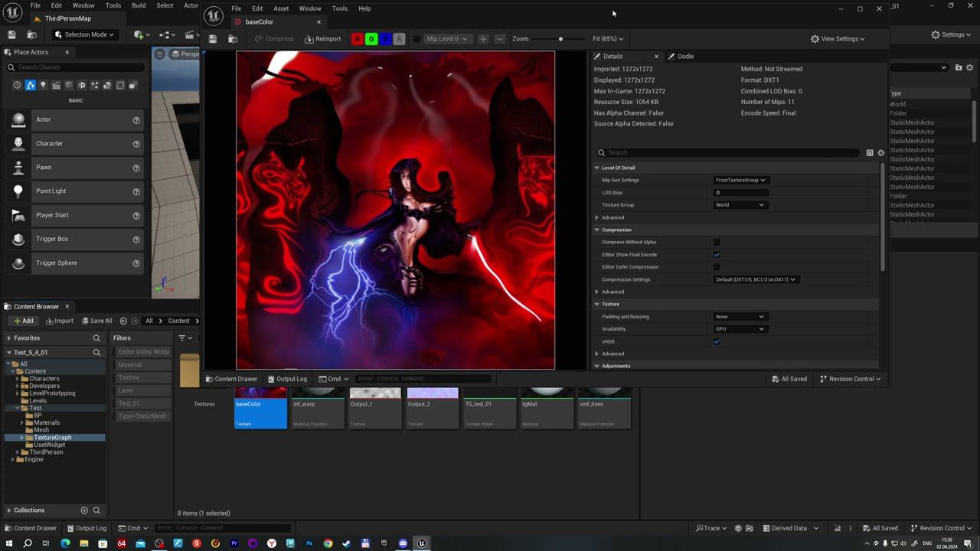980x551 pixels.
Task: Open Details panel settings gear
Action: [x=880, y=153]
